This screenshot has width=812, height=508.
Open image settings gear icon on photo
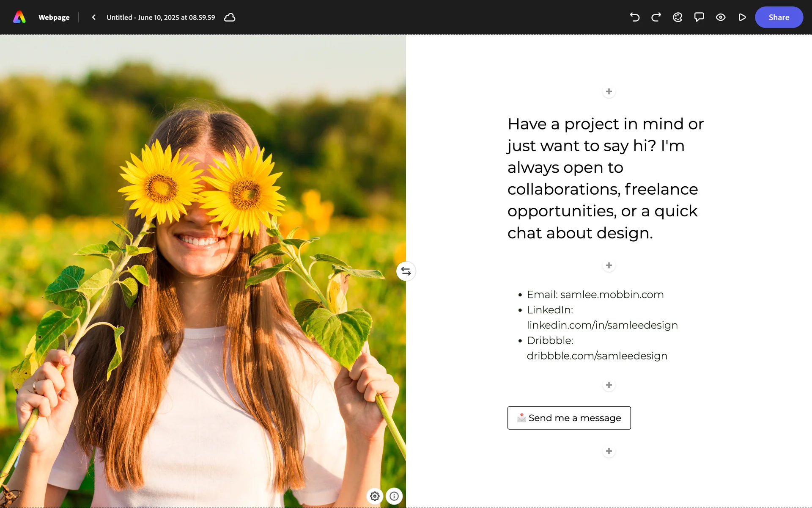[x=375, y=496]
